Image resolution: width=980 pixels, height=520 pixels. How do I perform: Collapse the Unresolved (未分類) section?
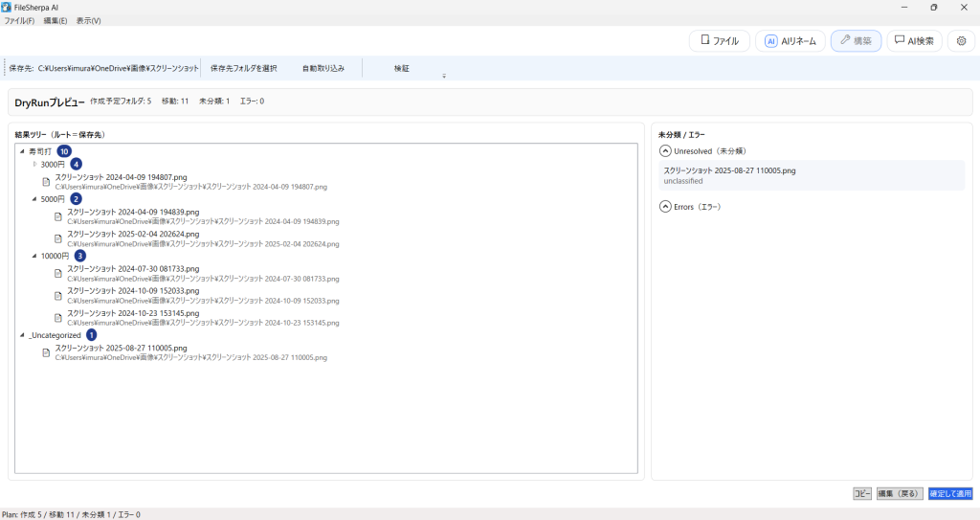coord(665,150)
